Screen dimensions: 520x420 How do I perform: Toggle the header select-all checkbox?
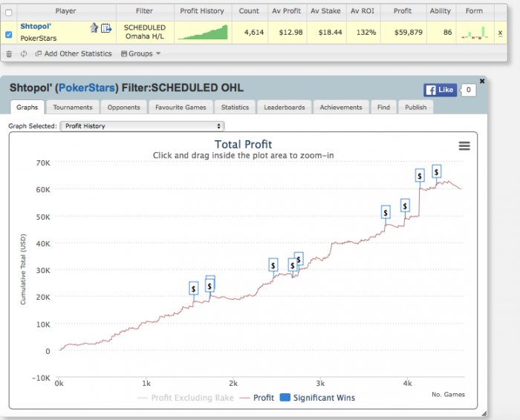(9, 13)
